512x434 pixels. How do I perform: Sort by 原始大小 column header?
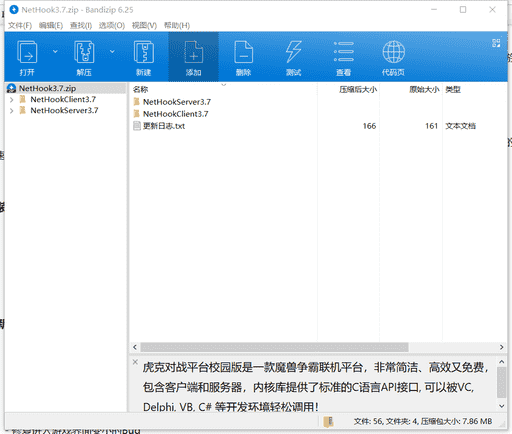pos(424,89)
